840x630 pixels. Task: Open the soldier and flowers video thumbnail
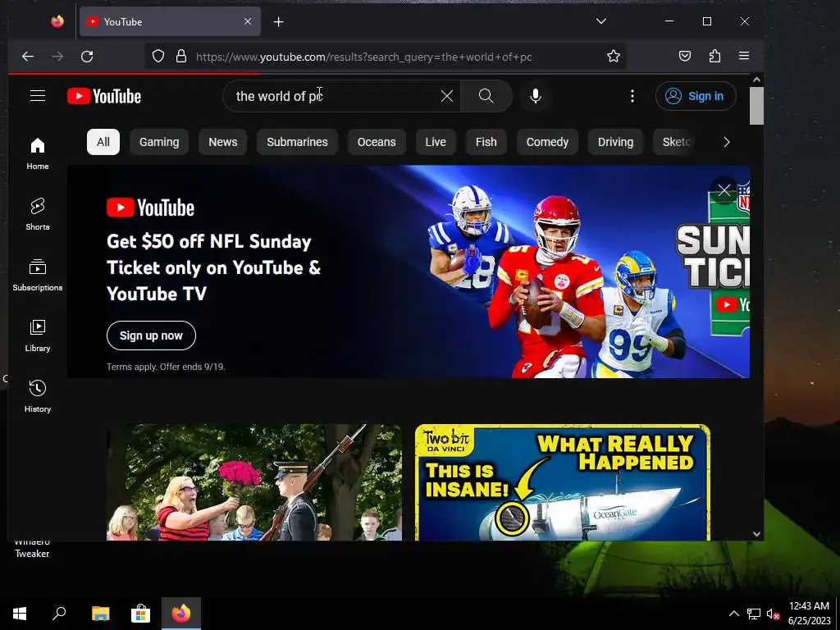pyautogui.click(x=254, y=482)
